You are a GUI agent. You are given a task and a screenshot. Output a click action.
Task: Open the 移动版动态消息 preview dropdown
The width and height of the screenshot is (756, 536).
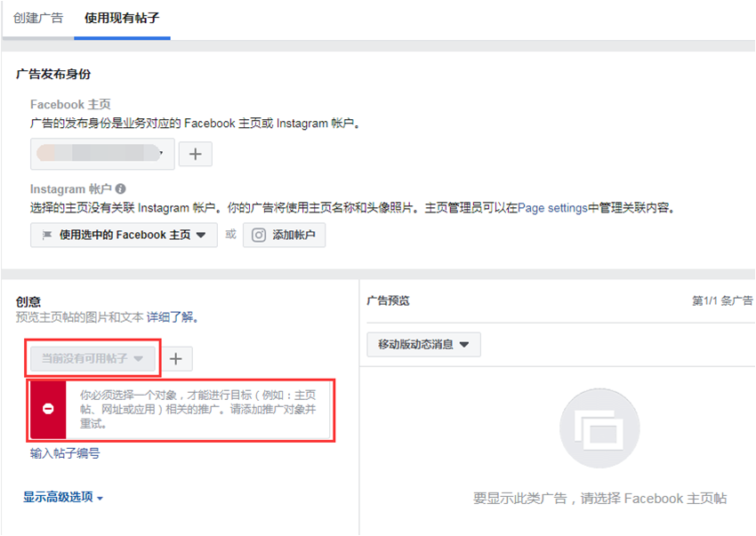point(423,344)
